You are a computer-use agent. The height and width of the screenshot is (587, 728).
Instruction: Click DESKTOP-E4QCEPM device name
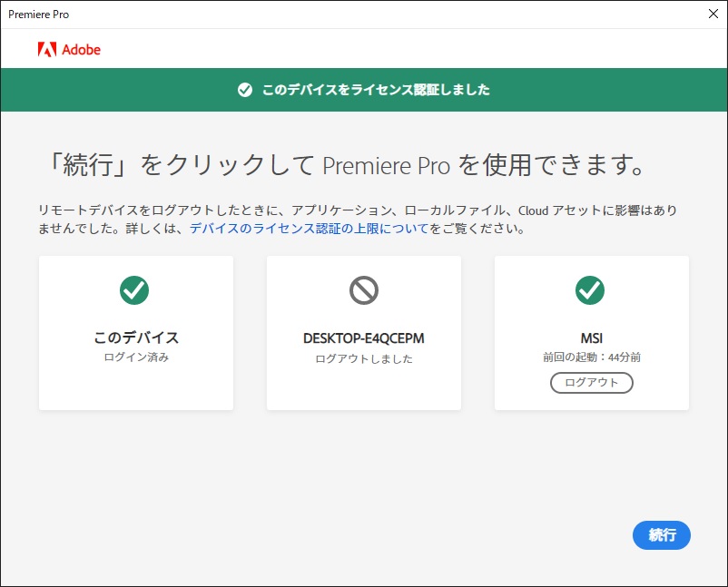click(x=363, y=338)
